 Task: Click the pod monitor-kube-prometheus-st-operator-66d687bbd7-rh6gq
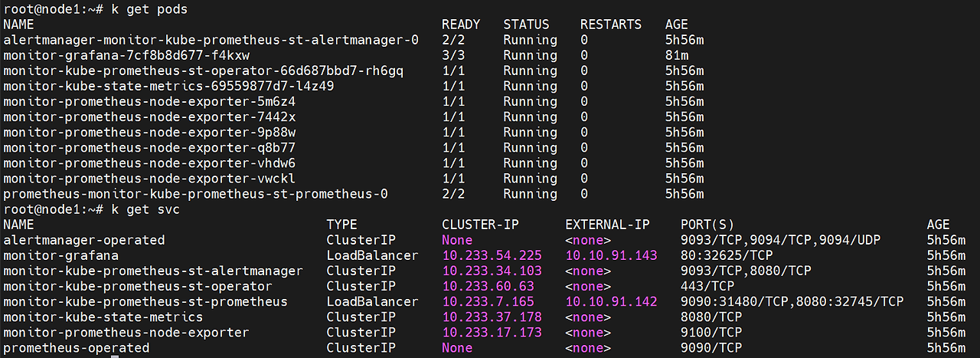click(203, 71)
